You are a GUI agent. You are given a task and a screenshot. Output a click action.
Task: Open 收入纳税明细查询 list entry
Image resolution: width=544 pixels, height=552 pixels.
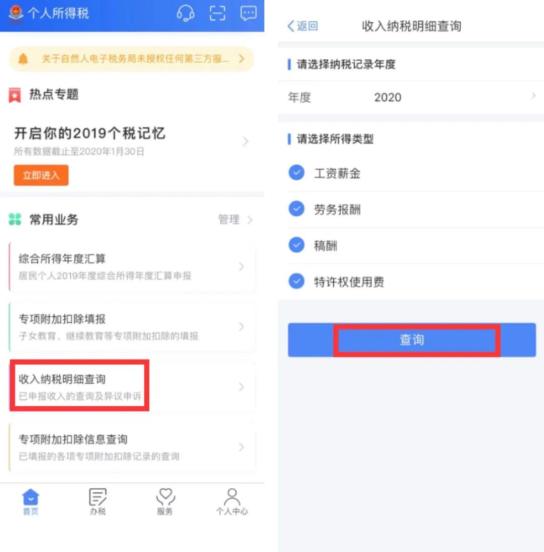point(132,386)
